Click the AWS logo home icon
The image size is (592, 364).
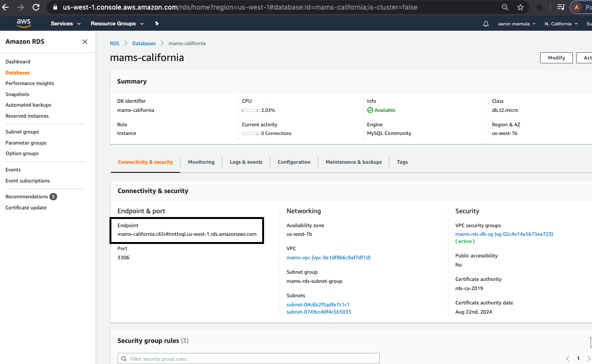[24, 23]
